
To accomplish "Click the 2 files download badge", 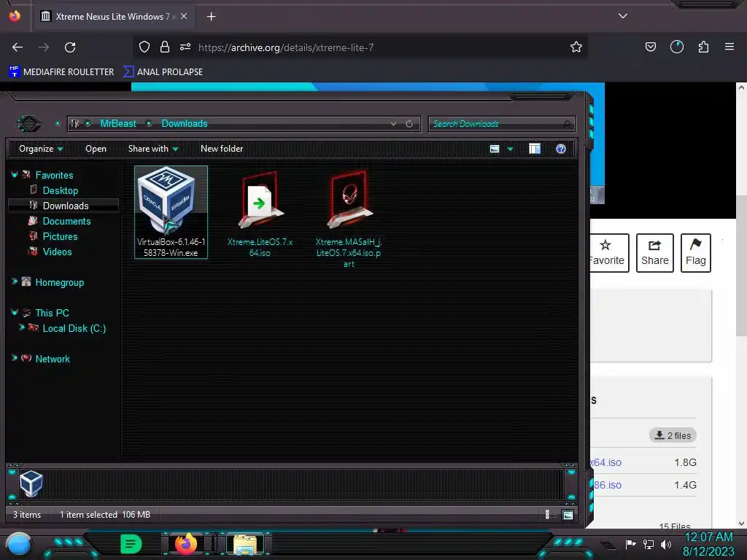I will [x=673, y=435].
